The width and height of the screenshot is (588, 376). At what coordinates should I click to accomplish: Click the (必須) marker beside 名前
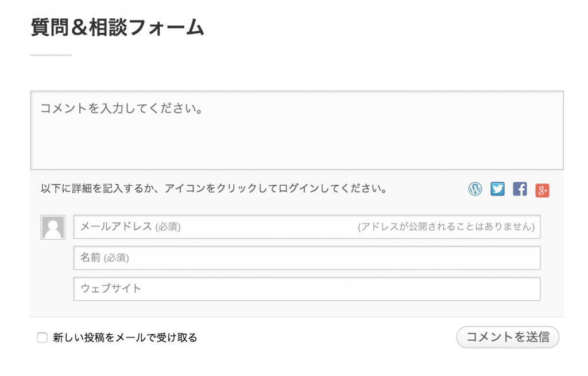point(116,258)
